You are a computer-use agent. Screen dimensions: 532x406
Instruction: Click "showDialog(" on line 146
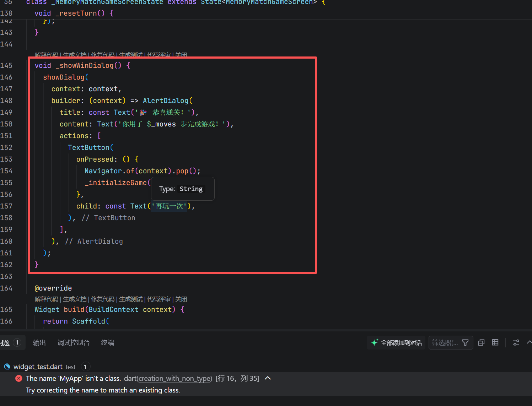66,77
